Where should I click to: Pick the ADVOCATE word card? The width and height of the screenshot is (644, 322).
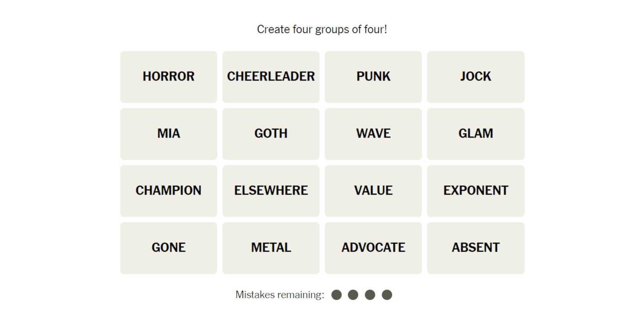(373, 248)
